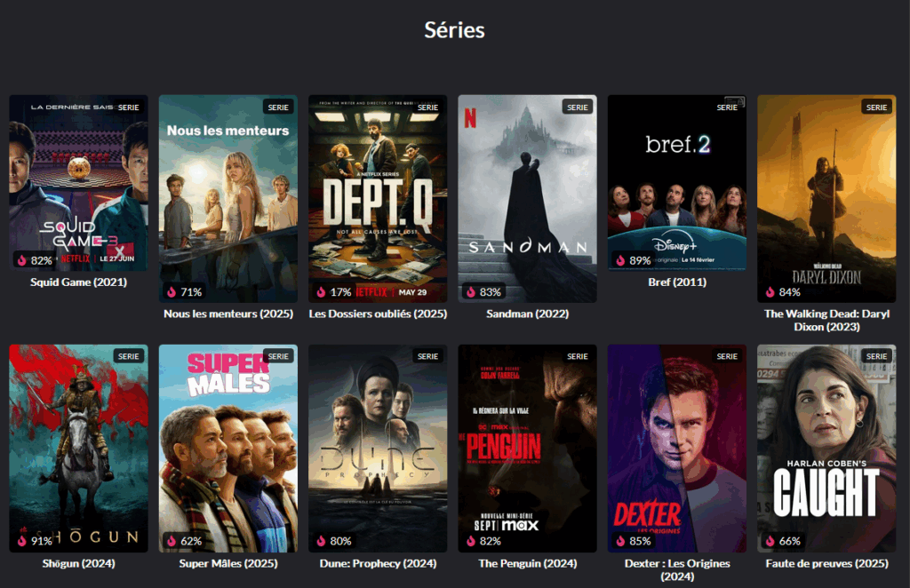Click the flame icon showing 71% on Nous les menteurs
910x588 pixels.
pyautogui.click(x=172, y=291)
